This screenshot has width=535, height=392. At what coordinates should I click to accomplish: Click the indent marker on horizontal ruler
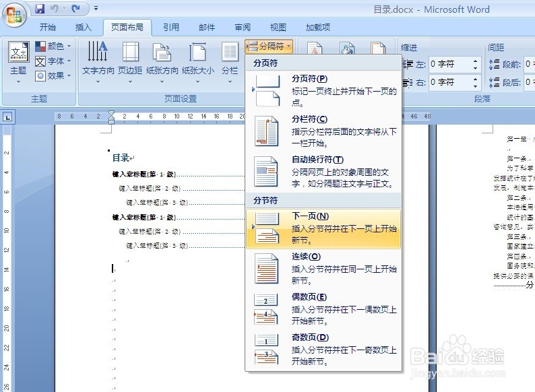click(x=111, y=117)
